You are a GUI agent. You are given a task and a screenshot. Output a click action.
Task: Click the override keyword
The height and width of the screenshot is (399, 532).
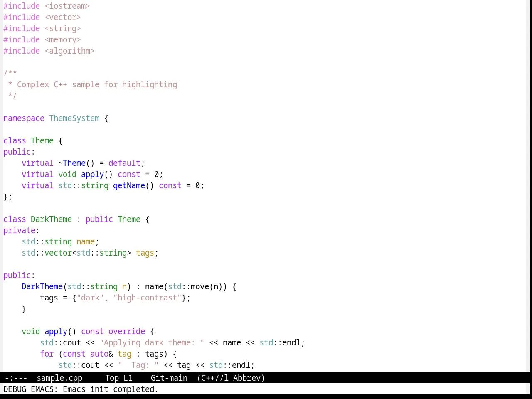[127, 331]
